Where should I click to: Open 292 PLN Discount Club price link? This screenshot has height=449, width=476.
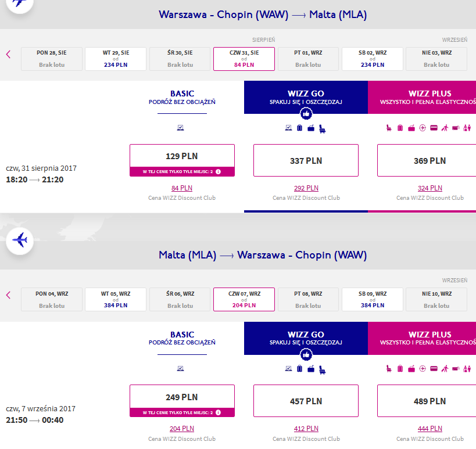(306, 188)
